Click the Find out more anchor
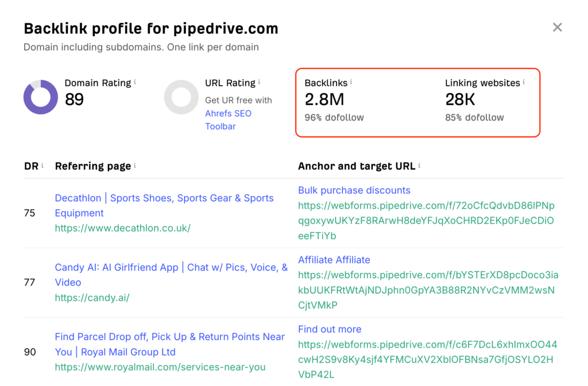This screenshot has width=588, height=386. pyautogui.click(x=330, y=329)
